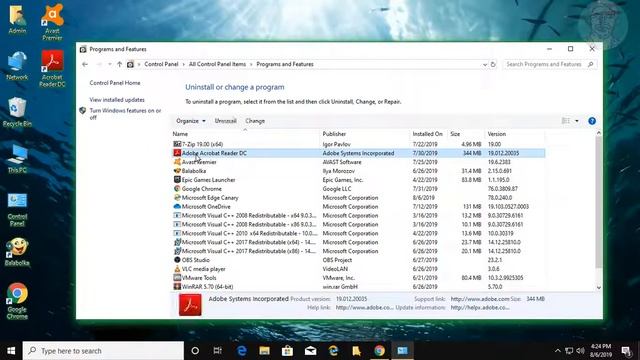
Task: Click the Uninstall toolbar button
Action: pos(226,121)
